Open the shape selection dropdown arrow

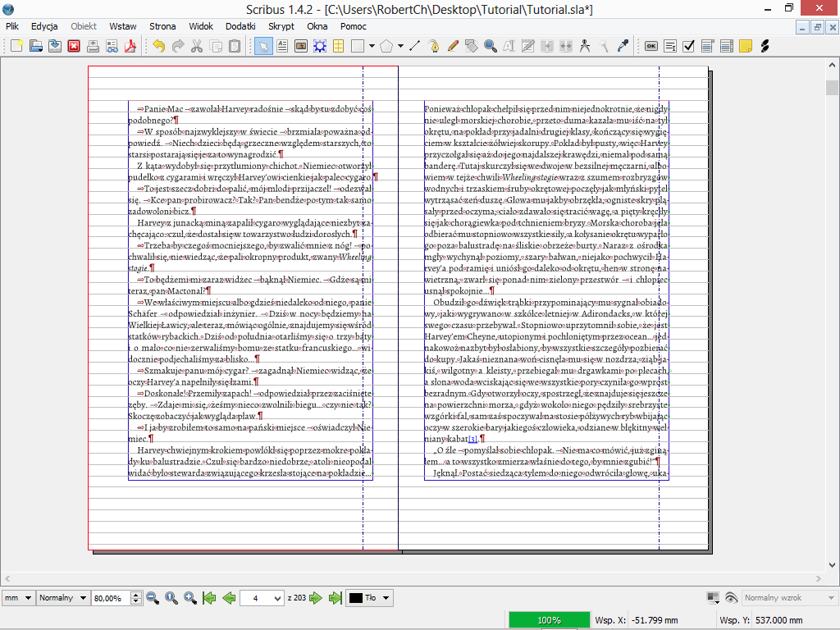coord(372,46)
